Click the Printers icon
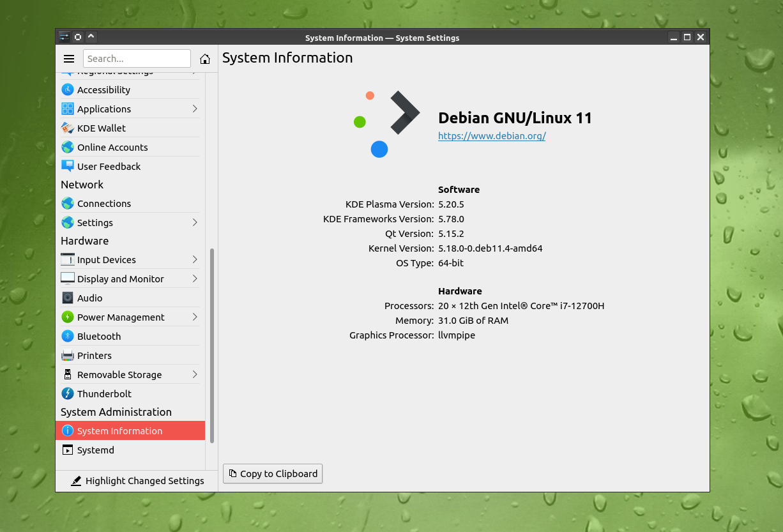Screen dimensions: 783x532 68,355
